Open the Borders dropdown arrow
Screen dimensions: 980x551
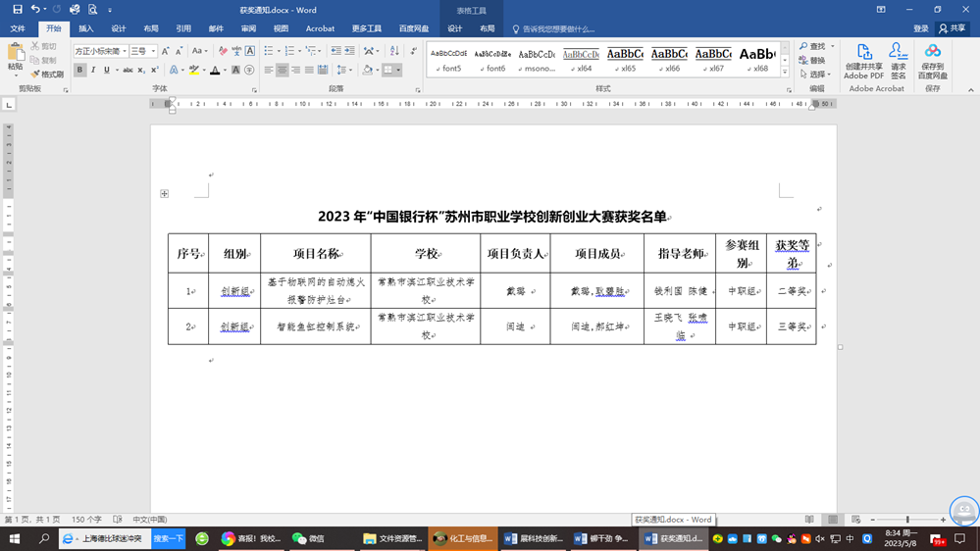(398, 70)
